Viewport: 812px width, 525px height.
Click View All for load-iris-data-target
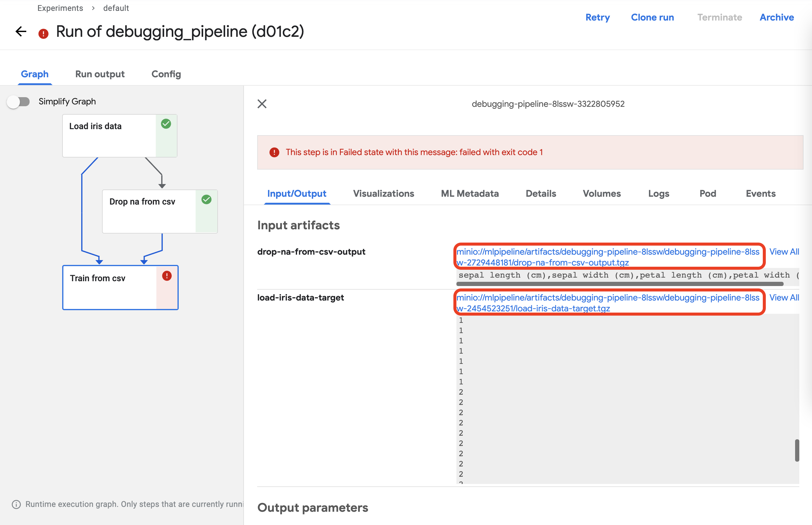click(x=784, y=297)
